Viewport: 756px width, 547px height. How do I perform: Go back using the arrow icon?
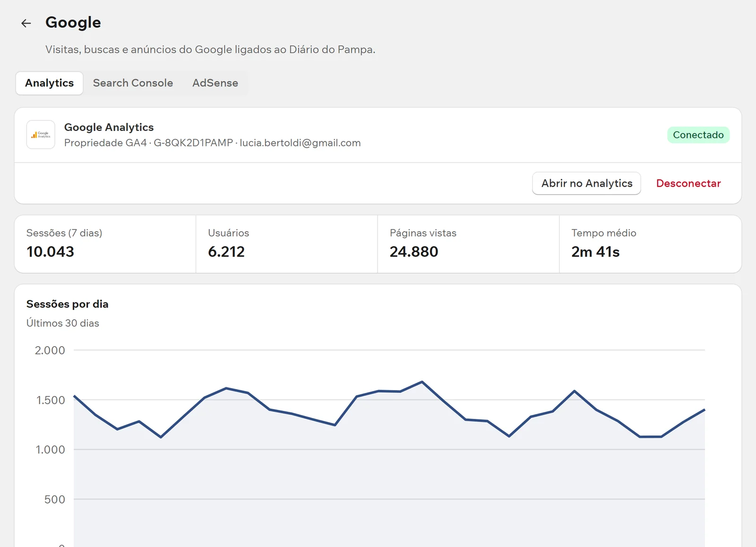point(26,23)
